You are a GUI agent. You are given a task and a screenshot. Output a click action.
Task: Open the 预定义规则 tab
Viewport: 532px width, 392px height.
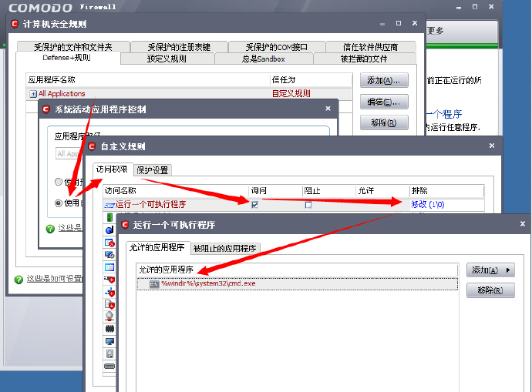click(x=167, y=59)
